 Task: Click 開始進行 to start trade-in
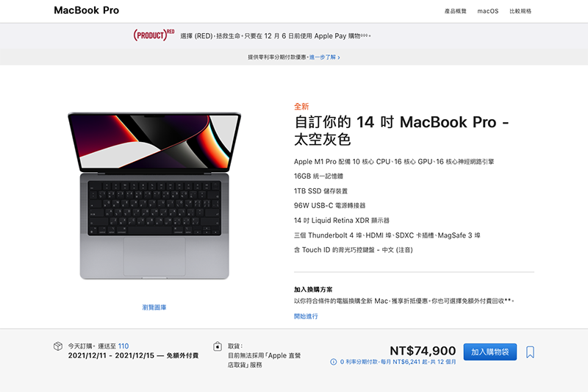[306, 316]
